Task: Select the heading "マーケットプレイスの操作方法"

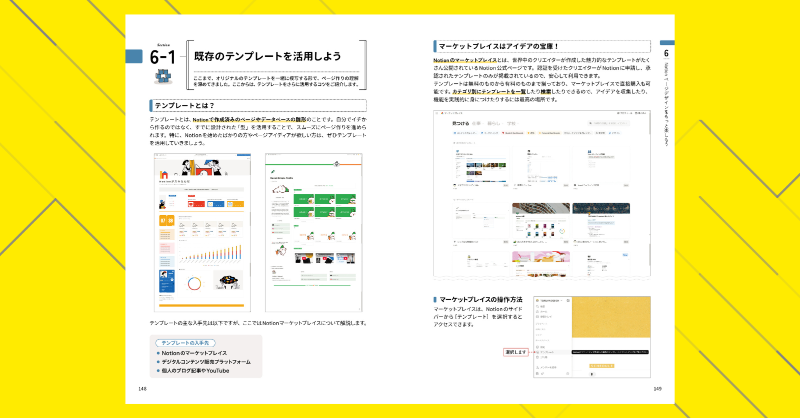Action: click(481, 300)
